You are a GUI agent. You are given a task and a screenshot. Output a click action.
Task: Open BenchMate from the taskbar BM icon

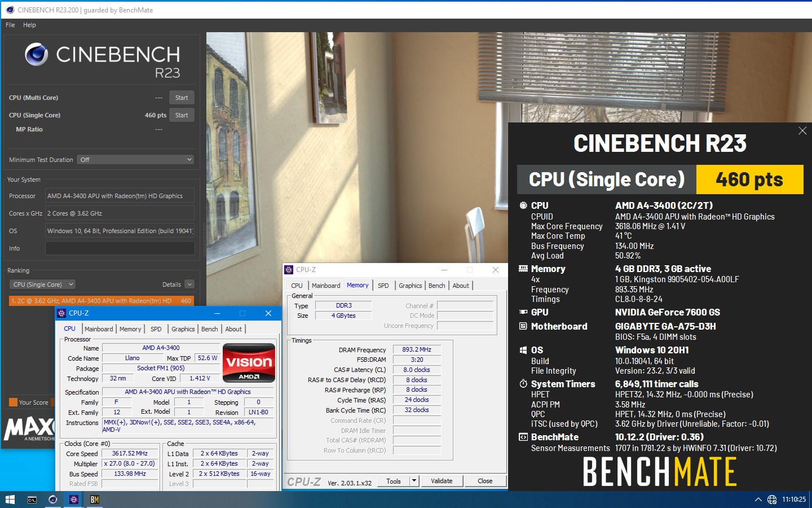[94, 500]
